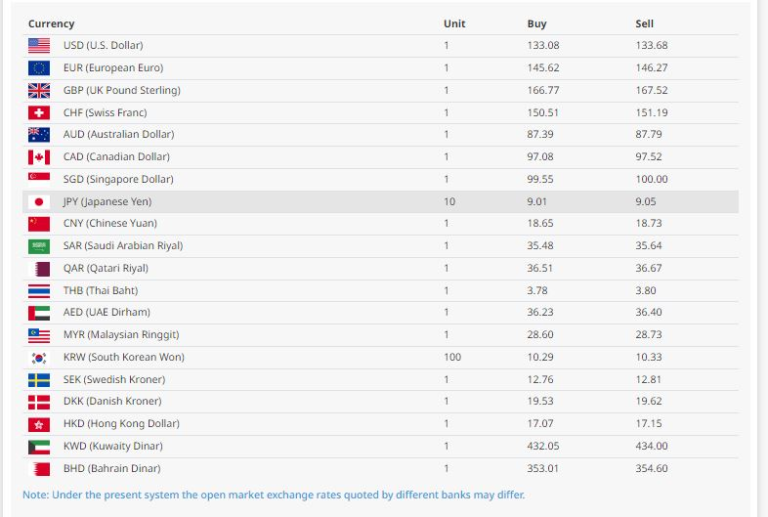The width and height of the screenshot is (768, 517).
Task: Click the Currency column header
Action: 51,24
